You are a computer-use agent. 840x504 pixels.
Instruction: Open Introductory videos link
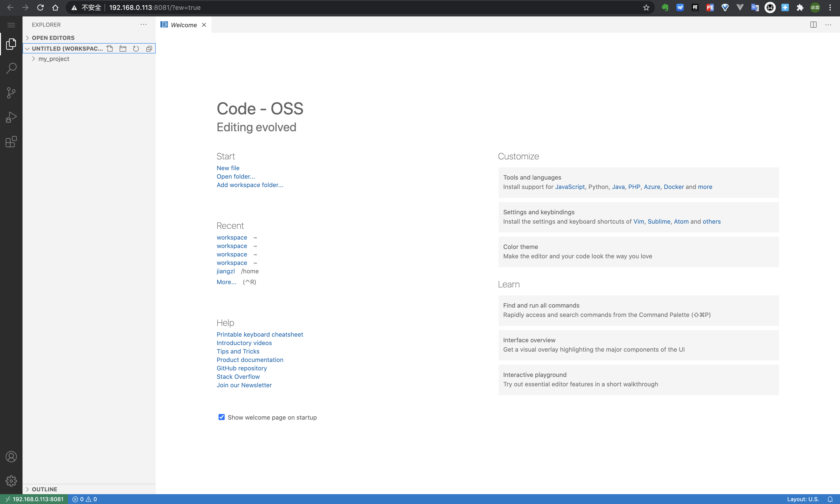click(x=244, y=343)
